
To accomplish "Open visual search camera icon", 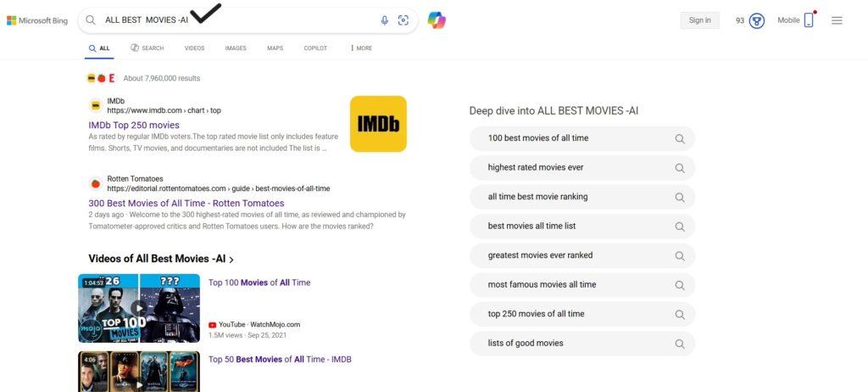I will click(403, 20).
